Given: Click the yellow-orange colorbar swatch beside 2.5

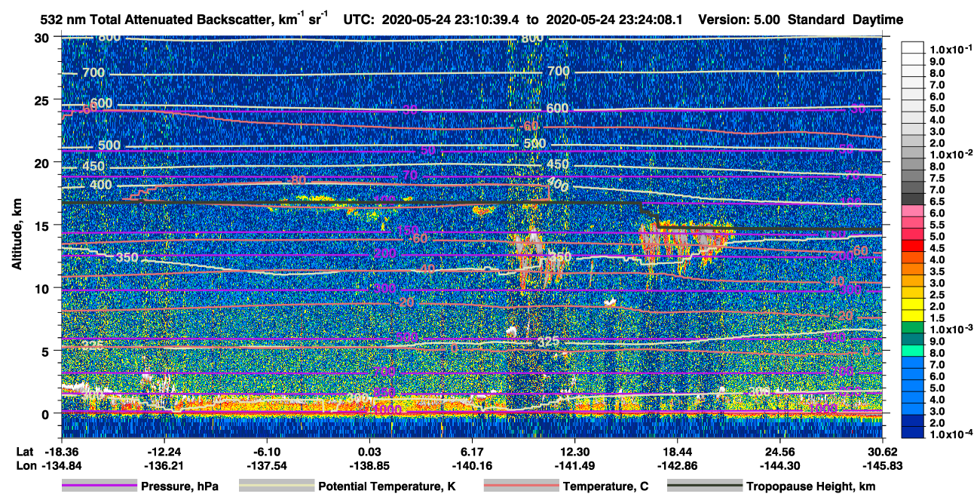Looking at the screenshot, I should [912, 293].
